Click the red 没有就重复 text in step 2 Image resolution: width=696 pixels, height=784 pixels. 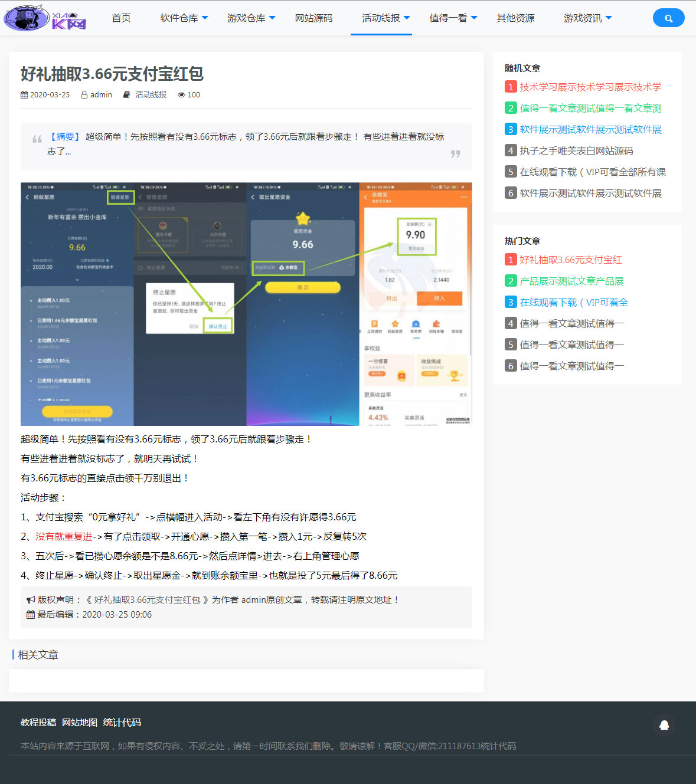[x=64, y=536]
